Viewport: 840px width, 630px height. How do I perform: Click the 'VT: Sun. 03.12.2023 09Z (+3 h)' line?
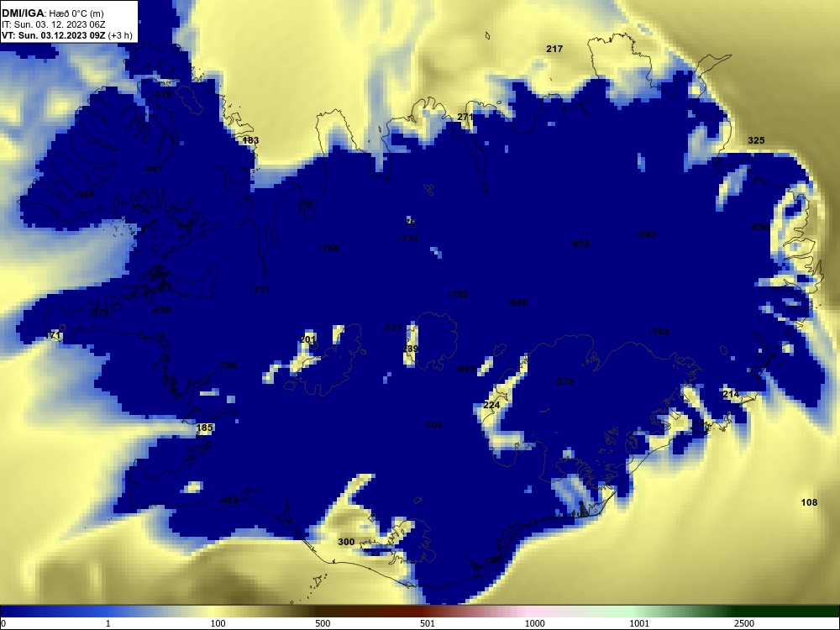tap(67, 35)
